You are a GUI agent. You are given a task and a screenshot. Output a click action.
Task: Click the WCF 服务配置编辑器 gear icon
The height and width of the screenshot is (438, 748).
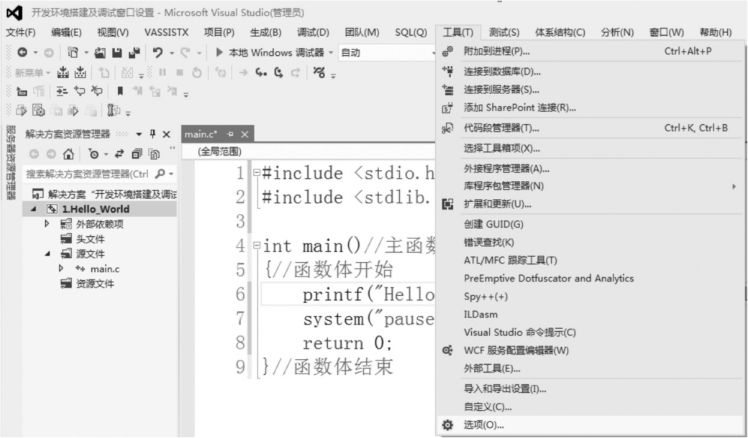[447, 350]
